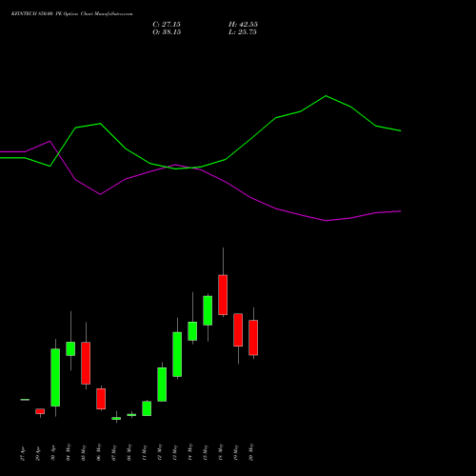Screen dimensions: 476x476
Task: Click the lowest point of the purple indicator line
Action: [x=327, y=220]
